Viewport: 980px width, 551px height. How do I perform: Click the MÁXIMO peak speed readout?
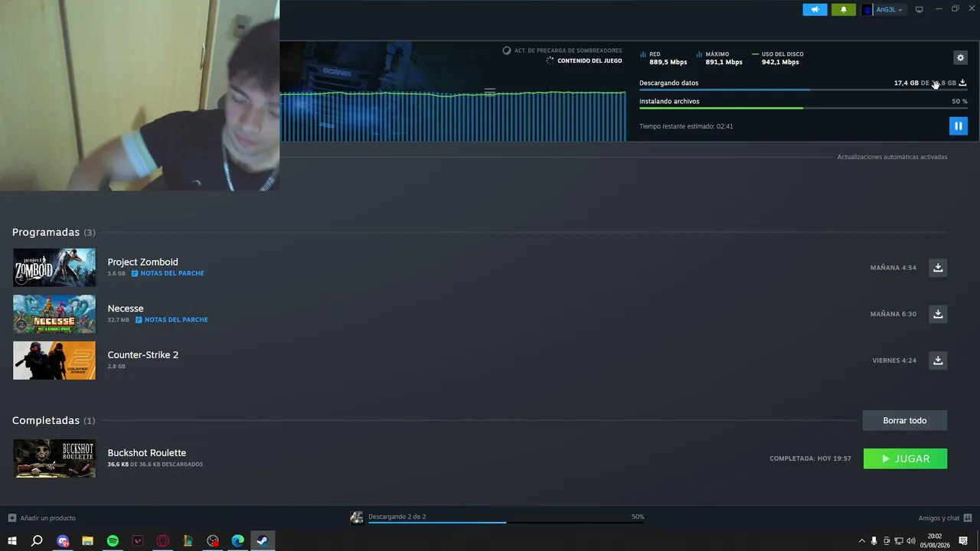(720, 58)
